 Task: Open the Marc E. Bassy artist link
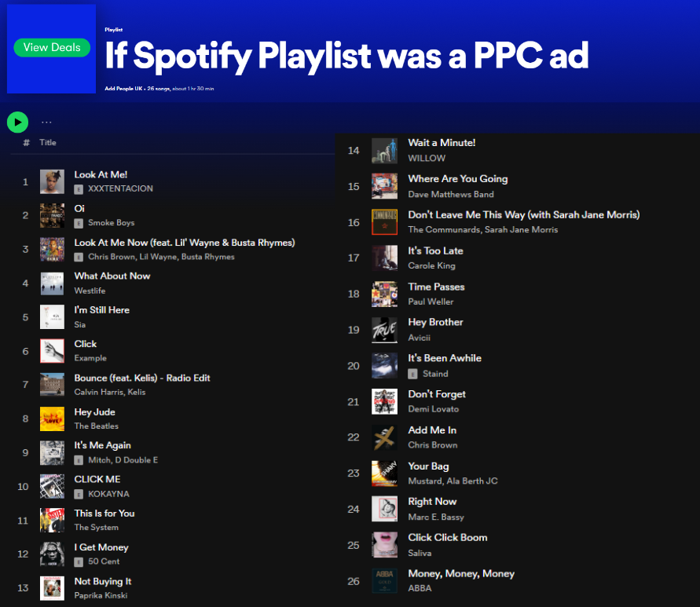[436, 517]
